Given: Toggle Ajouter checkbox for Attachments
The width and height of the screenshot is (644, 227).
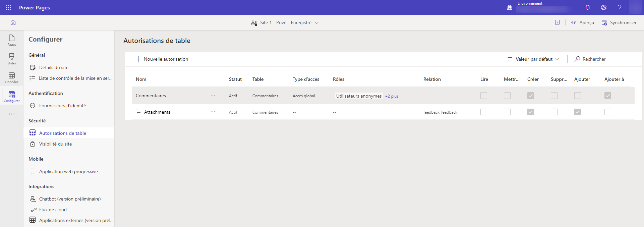Looking at the screenshot, I should tap(578, 112).
